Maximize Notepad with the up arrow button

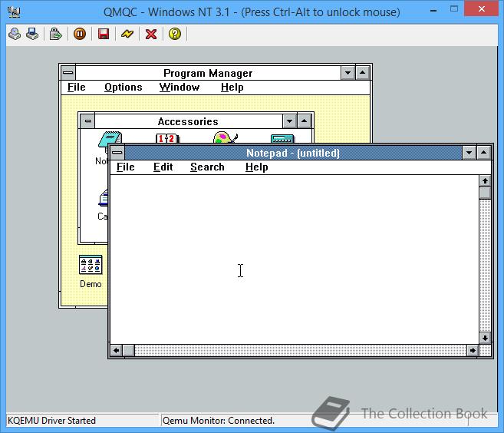484,153
